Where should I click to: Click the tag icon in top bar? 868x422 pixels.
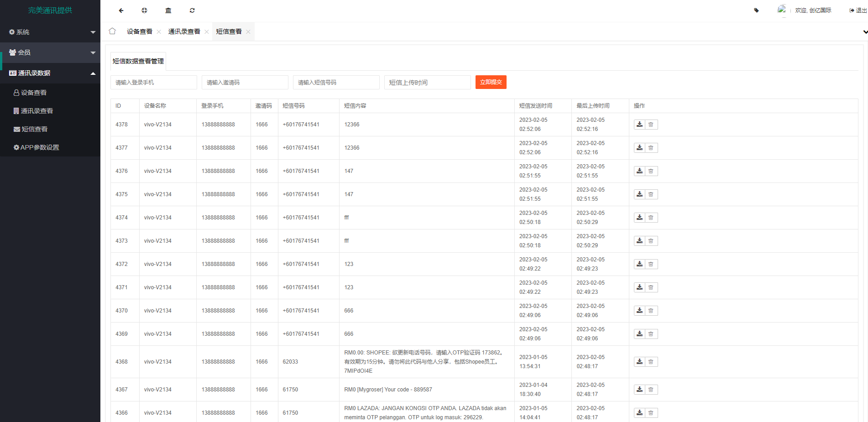click(756, 10)
